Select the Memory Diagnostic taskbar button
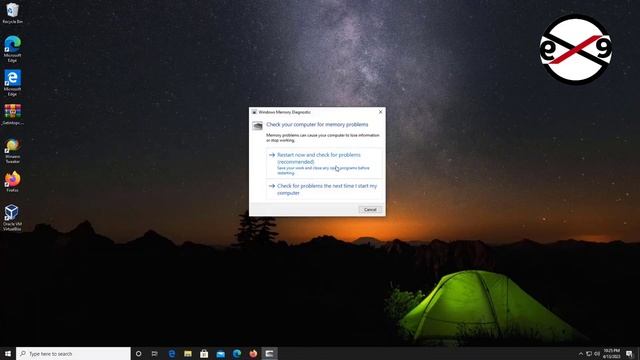Viewport: 640px width, 360px height. point(269,353)
